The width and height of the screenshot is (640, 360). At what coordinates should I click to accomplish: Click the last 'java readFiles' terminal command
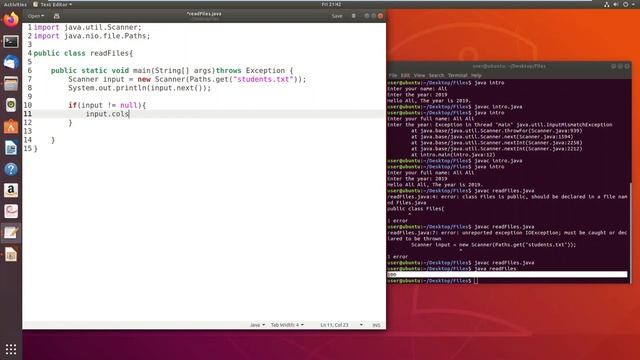(x=495, y=269)
